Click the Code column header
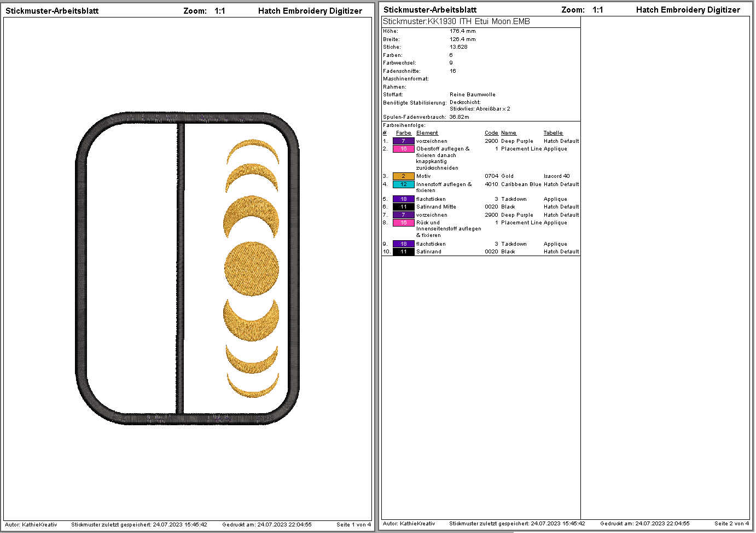The height and width of the screenshot is (533, 756). 491,133
